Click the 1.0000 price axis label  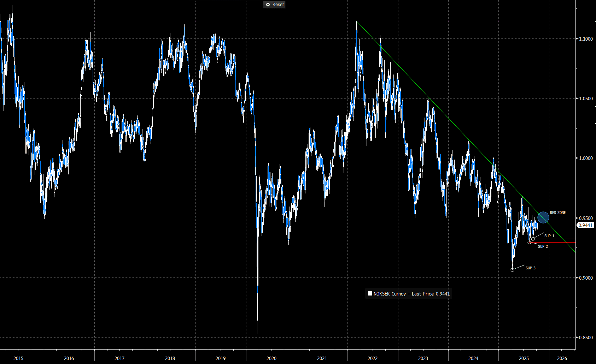[x=586, y=158]
